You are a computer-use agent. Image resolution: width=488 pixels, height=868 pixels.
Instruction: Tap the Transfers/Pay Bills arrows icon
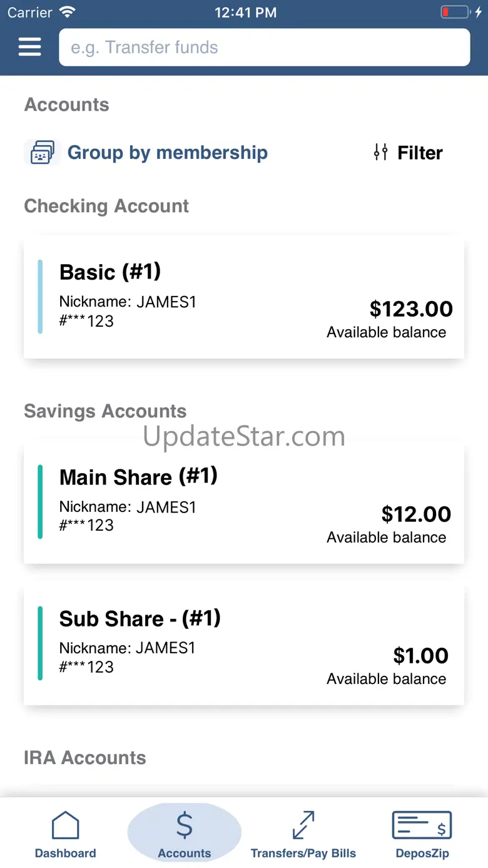coord(303,825)
